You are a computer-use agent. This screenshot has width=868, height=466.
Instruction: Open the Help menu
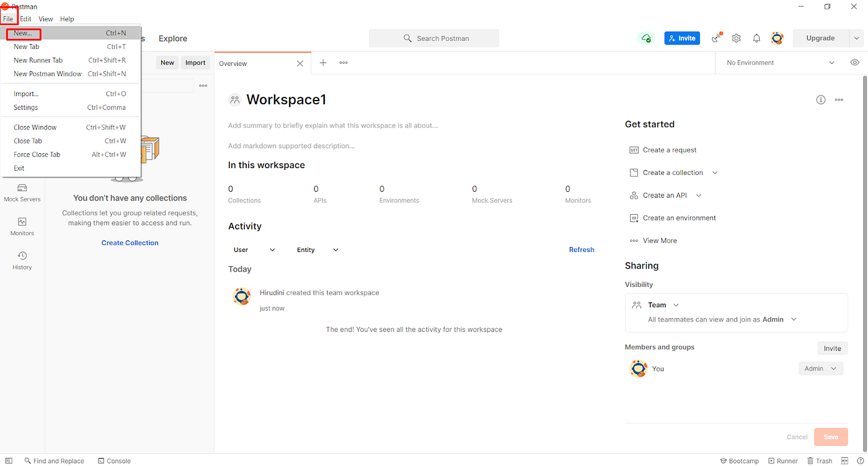(x=67, y=19)
